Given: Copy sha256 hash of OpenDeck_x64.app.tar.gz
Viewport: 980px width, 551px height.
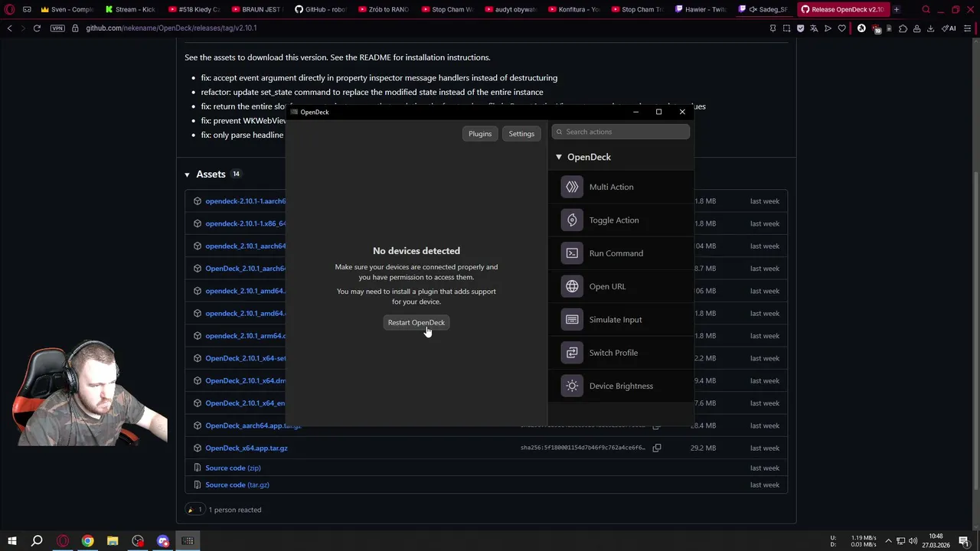Looking at the screenshot, I should (x=657, y=448).
